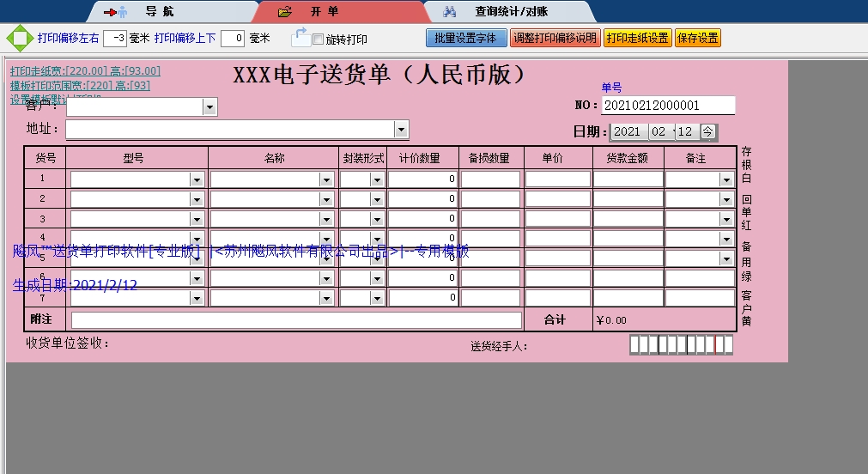This screenshot has height=474, width=868.
Task: Click the order number NO input field
Action: (x=667, y=106)
